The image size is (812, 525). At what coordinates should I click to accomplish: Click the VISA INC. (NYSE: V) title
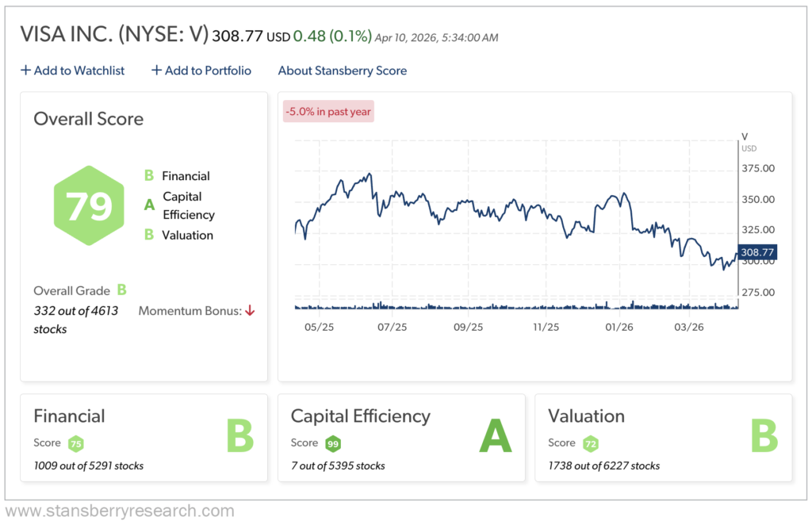(x=114, y=35)
